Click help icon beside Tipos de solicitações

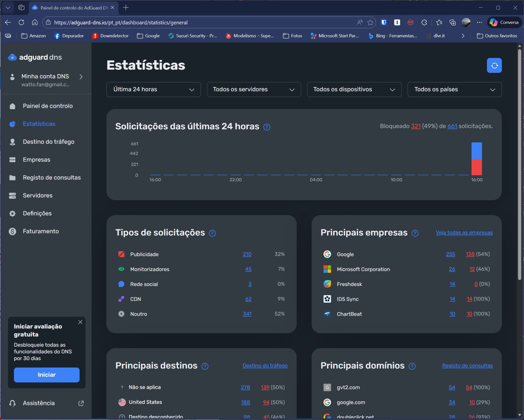212,233
